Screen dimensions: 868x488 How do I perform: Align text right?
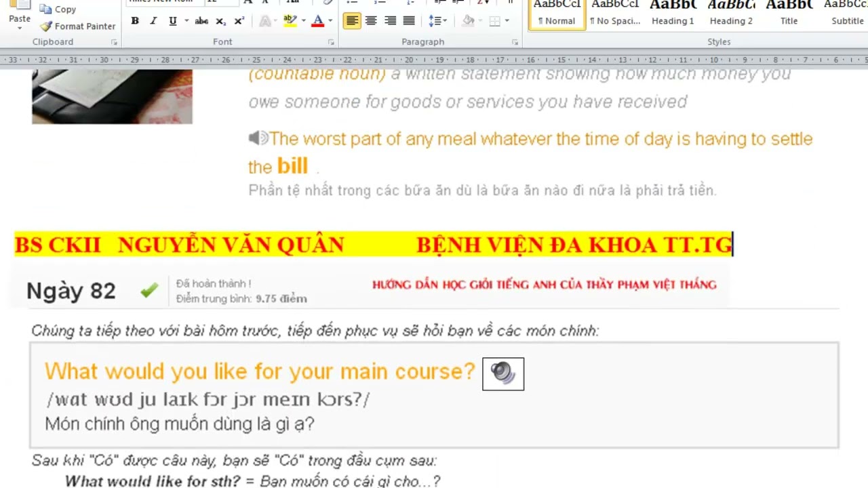pyautogui.click(x=390, y=21)
